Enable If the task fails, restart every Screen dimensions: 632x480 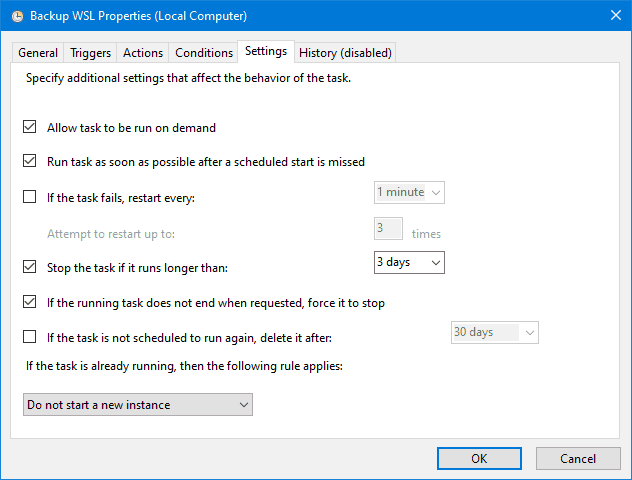[30, 197]
